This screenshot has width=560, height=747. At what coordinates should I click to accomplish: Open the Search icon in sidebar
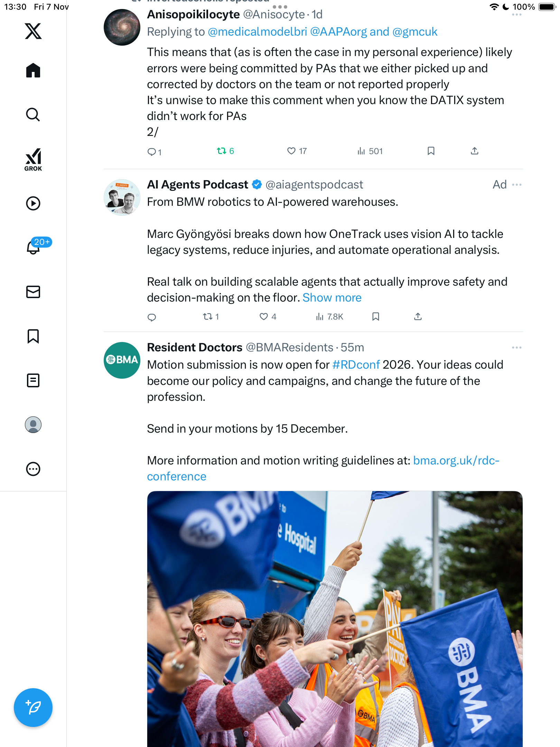coord(33,115)
